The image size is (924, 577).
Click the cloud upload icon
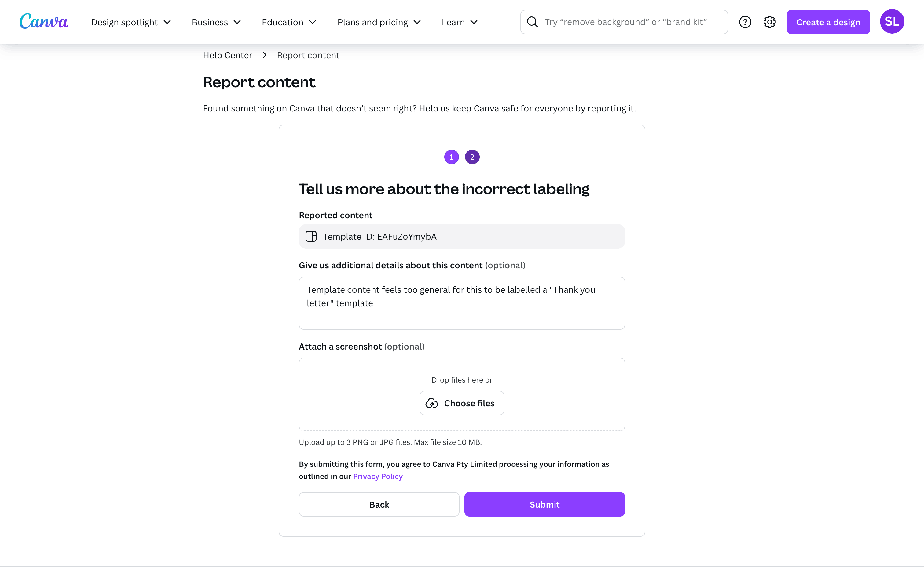coord(432,403)
